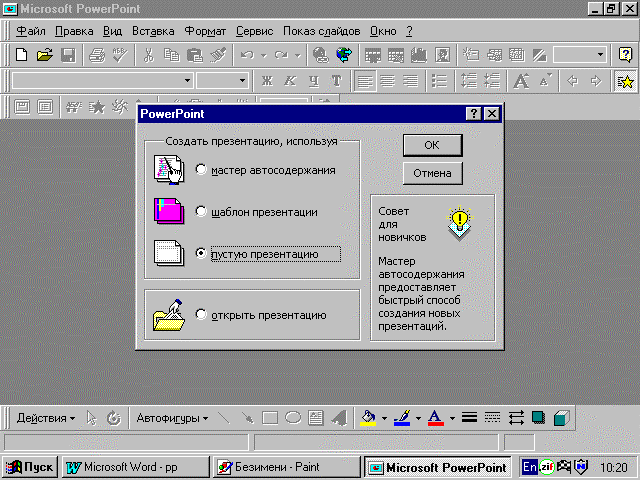This screenshot has height=480, width=640.
Task: Confirm the dialog with OK
Action: [433, 145]
